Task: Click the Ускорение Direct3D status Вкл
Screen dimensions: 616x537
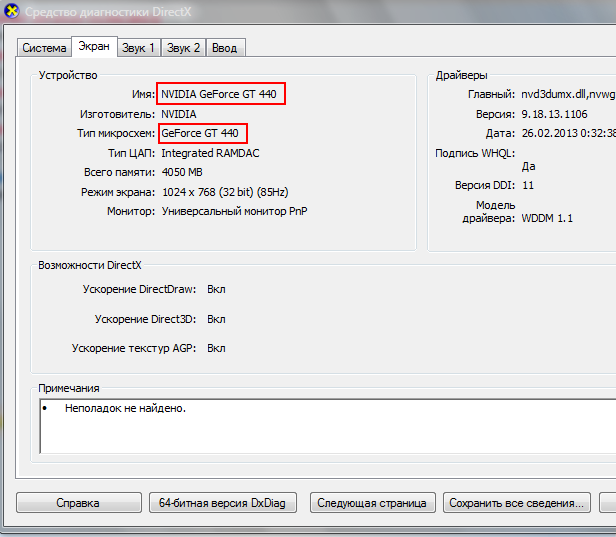Action: [216, 319]
